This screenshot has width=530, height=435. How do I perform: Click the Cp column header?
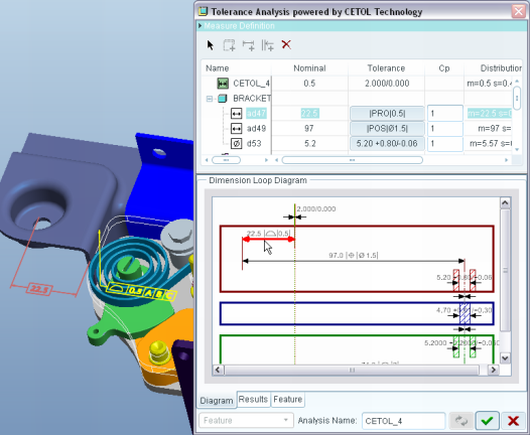point(444,68)
